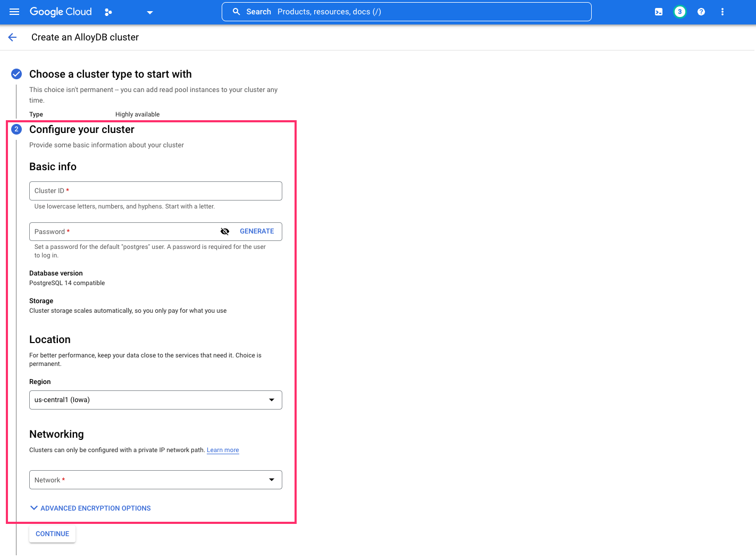This screenshot has height=559, width=756.
Task: Click the apps icon next to the logo
Action: pyautogui.click(x=108, y=12)
